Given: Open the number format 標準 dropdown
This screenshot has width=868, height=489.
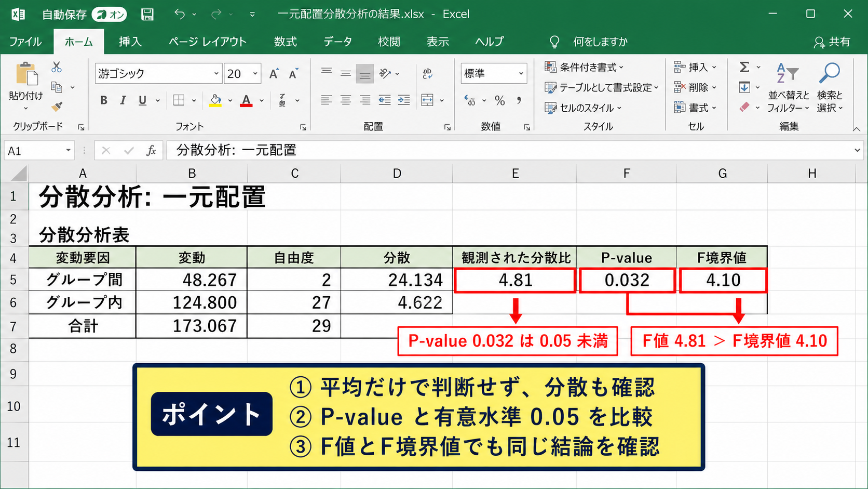Looking at the screenshot, I should tap(521, 74).
